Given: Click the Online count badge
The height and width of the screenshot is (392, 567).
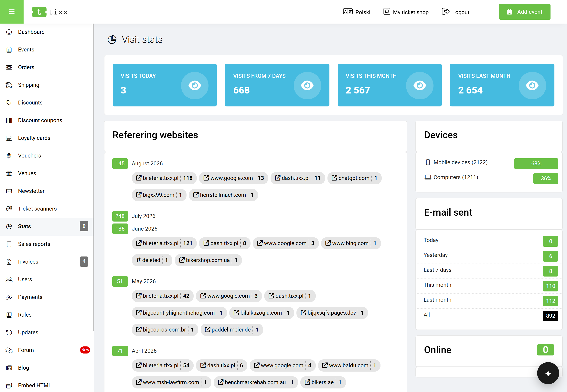Looking at the screenshot, I should pos(545,350).
